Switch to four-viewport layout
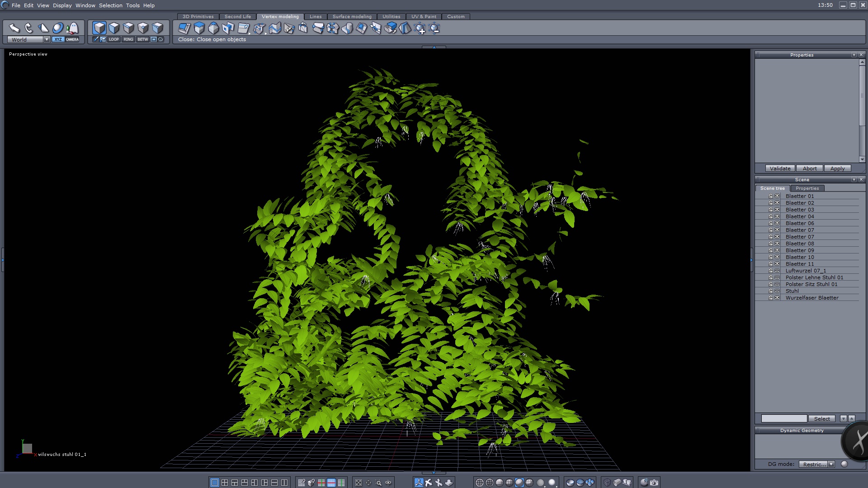The width and height of the screenshot is (868, 488). click(x=225, y=483)
